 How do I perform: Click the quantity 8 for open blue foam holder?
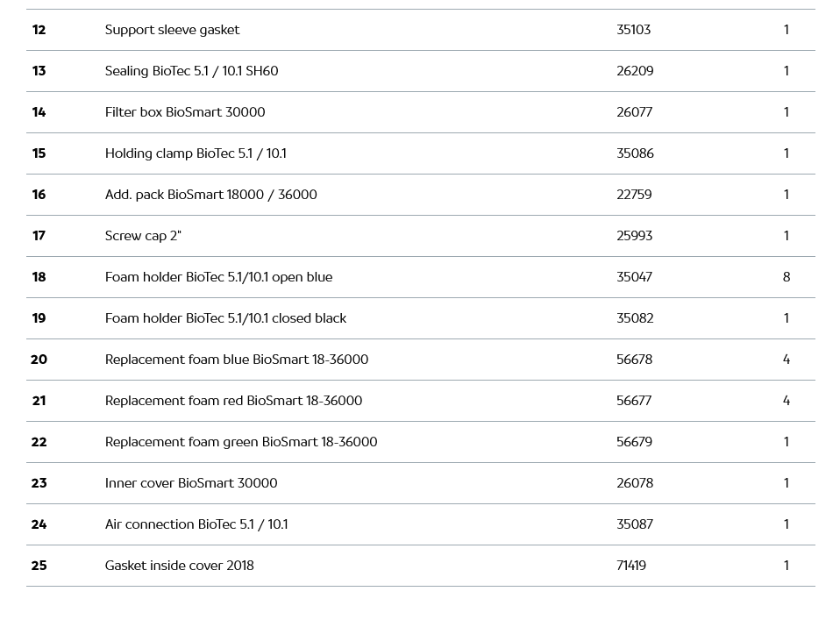point(787,277)
